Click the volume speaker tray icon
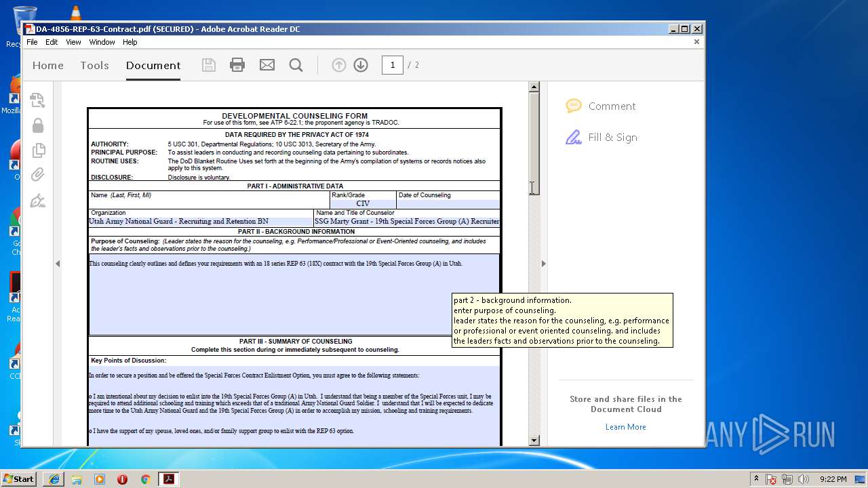The image size is (868, 488). point(804,479)
